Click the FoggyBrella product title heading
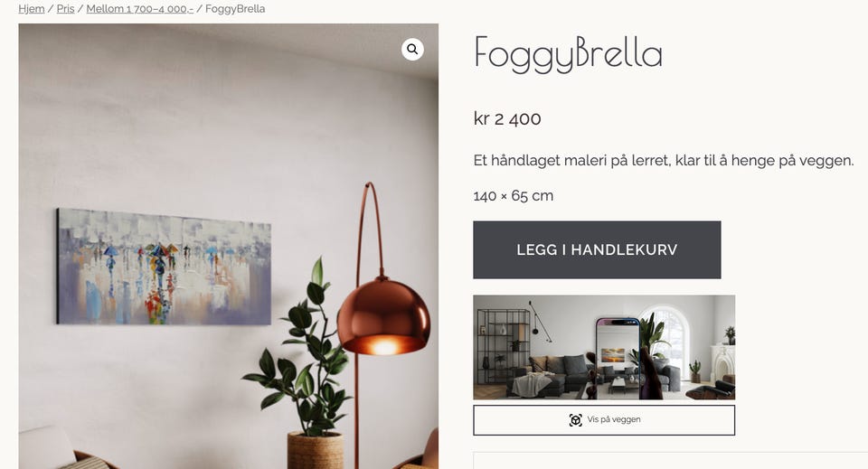This screenshot has height=469, width=868. (568, 55)
